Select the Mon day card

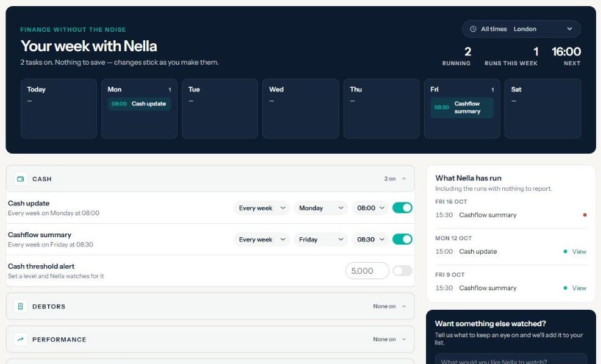pos(139,109)
